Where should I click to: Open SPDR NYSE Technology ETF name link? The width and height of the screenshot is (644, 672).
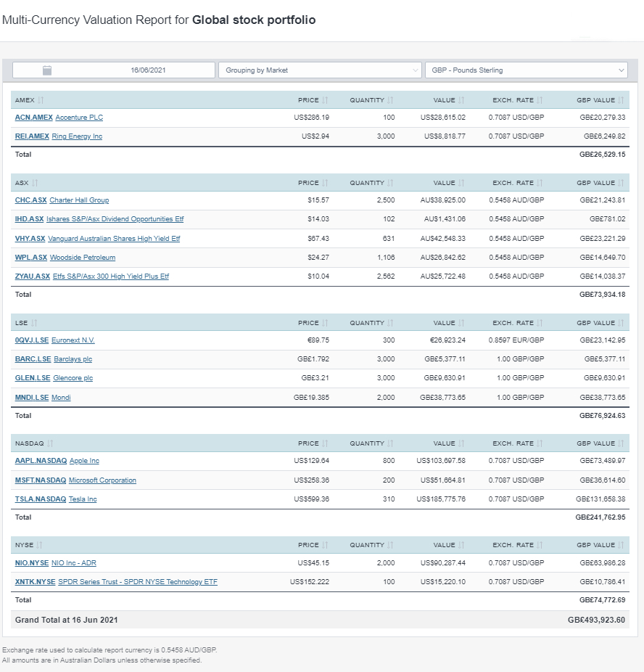coord(138,582)
